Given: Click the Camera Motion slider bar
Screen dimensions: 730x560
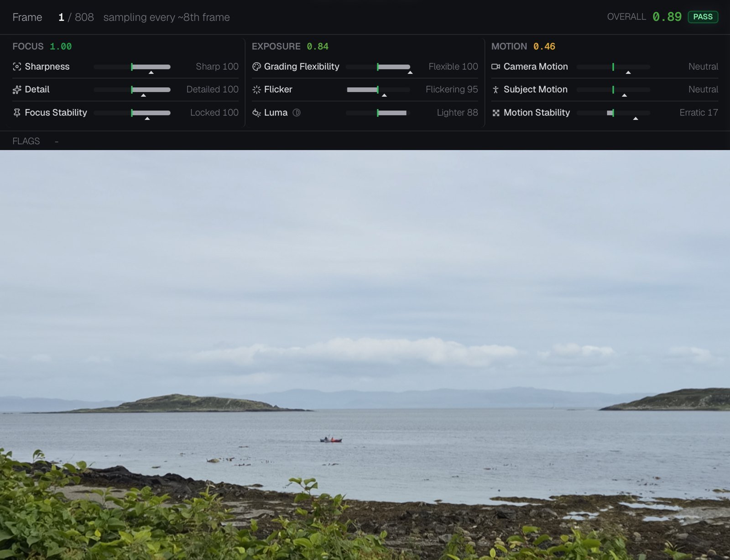Looking at the screenshot, I should pyautogui.click(x=613, y=67).
